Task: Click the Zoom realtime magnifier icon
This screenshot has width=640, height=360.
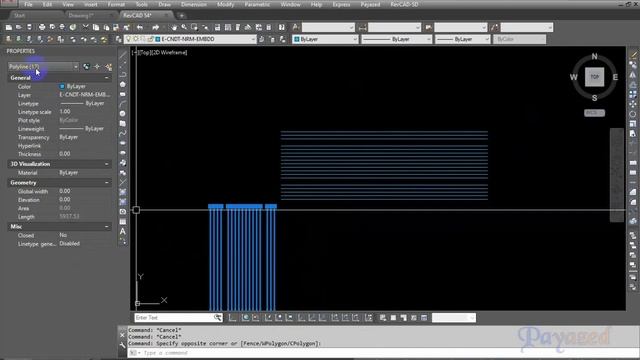Action: [x=184, y=27]
